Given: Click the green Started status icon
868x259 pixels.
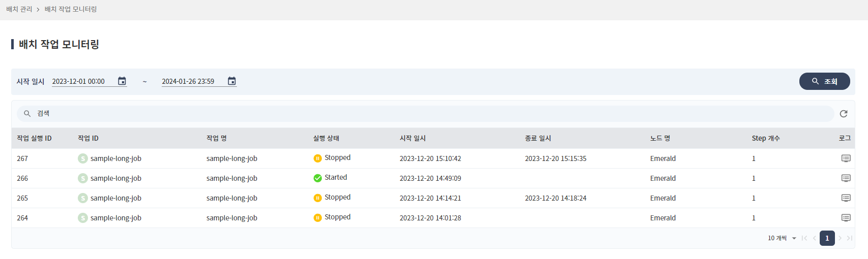Looking at the screenshot, I should [x=318, y=178].
